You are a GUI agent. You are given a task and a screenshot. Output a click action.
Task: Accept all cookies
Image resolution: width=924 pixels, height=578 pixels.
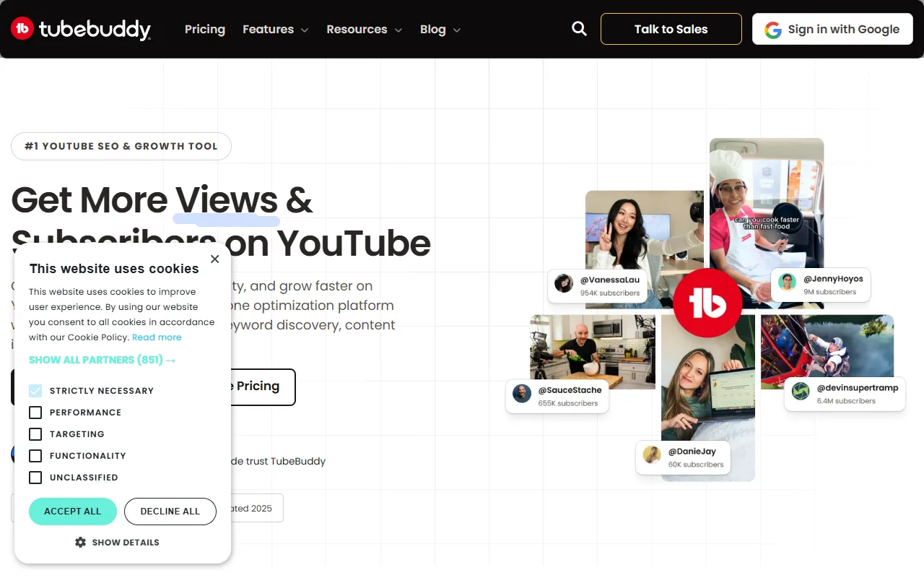coord(73,512)
